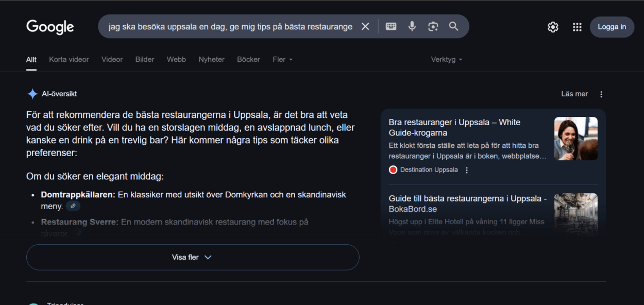
Task: Open the Verktyg dropdown
Action: coord(447,59)
